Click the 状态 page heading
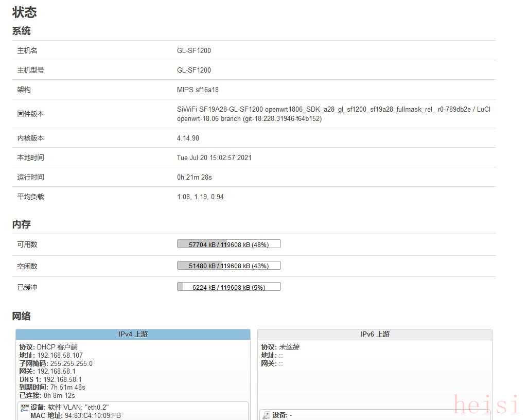Image resolution: width=528 pixels, height=420 pixels. [25, 12]
